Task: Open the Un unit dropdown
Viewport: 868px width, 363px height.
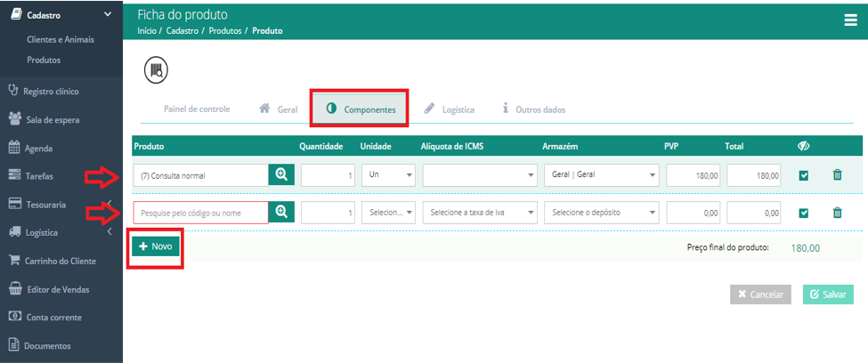Action: pos(387,175)
